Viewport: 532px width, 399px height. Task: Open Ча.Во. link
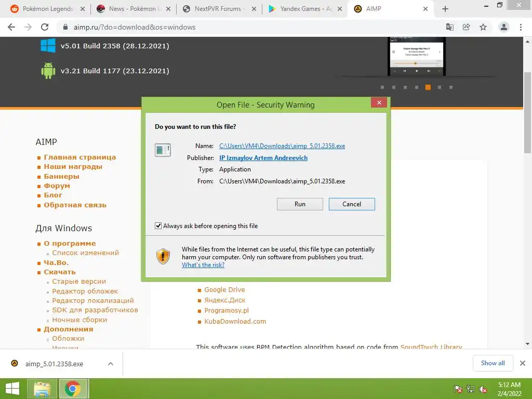[56, 262]
